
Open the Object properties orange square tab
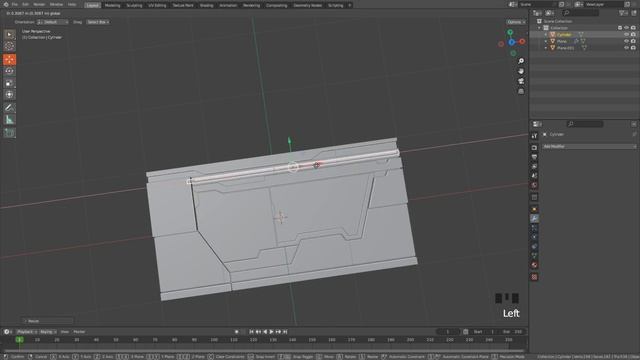pos(534,209)
